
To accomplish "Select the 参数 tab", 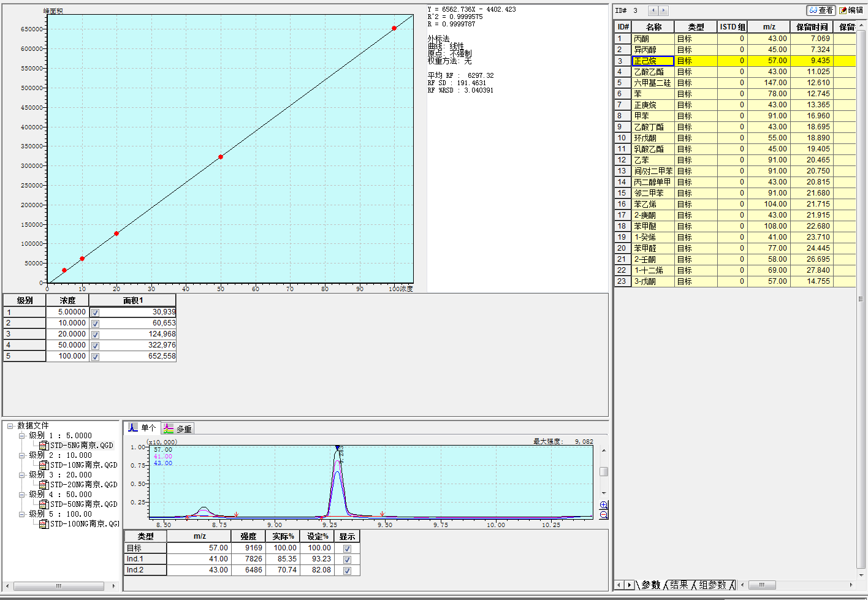I will point(650,585).
